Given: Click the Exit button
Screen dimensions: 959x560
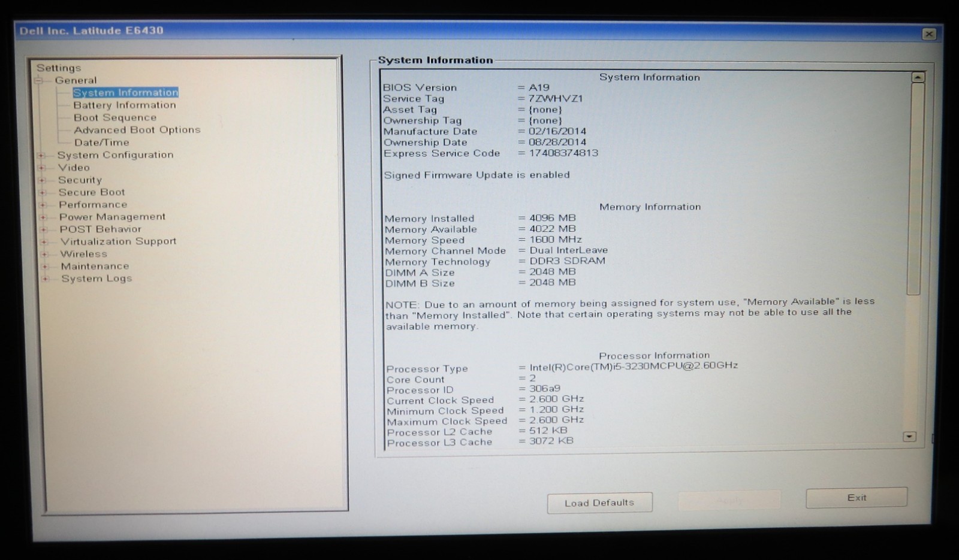Looking at the screenshot, I should click(857, 498).
